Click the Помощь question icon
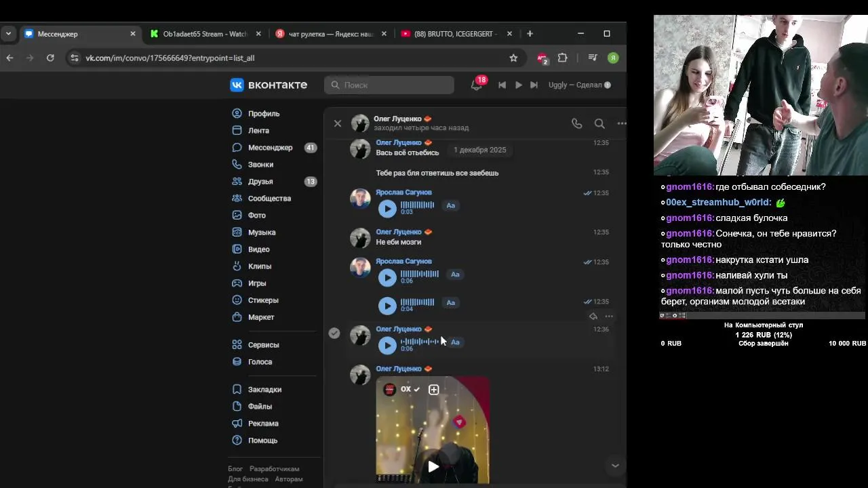Screen dimensions: 868x488 [237, 441]
